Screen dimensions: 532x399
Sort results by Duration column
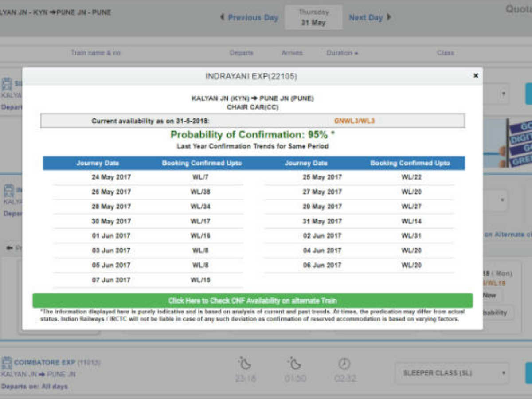(x=342, y=53)
